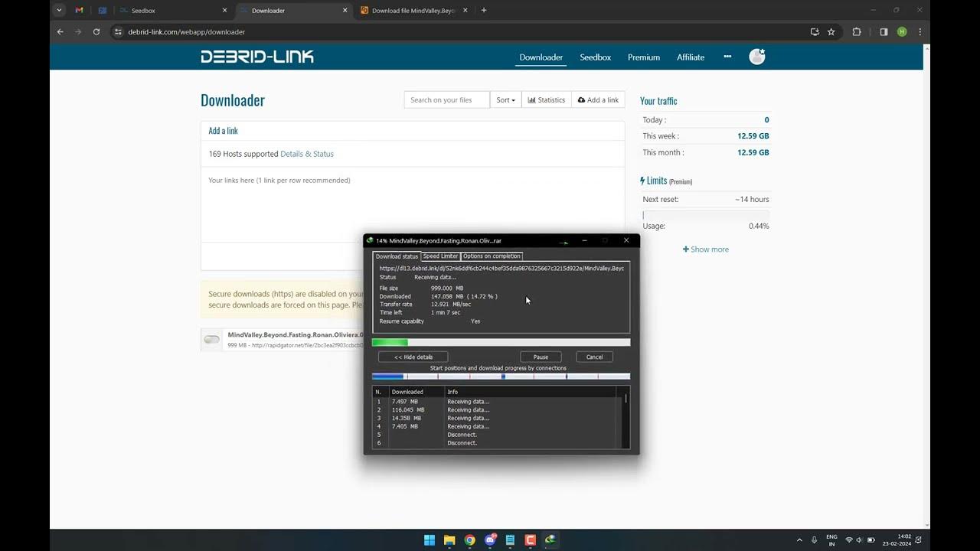Click Search on your files field
980x551 pixels.
coord(447,99)
